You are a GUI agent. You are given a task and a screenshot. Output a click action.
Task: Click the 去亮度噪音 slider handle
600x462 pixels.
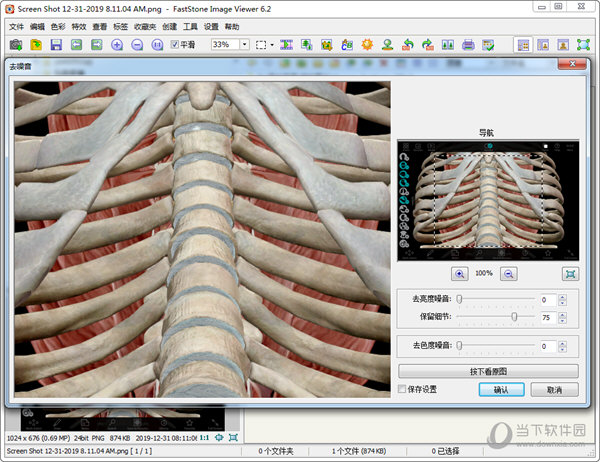coord(459,299)
